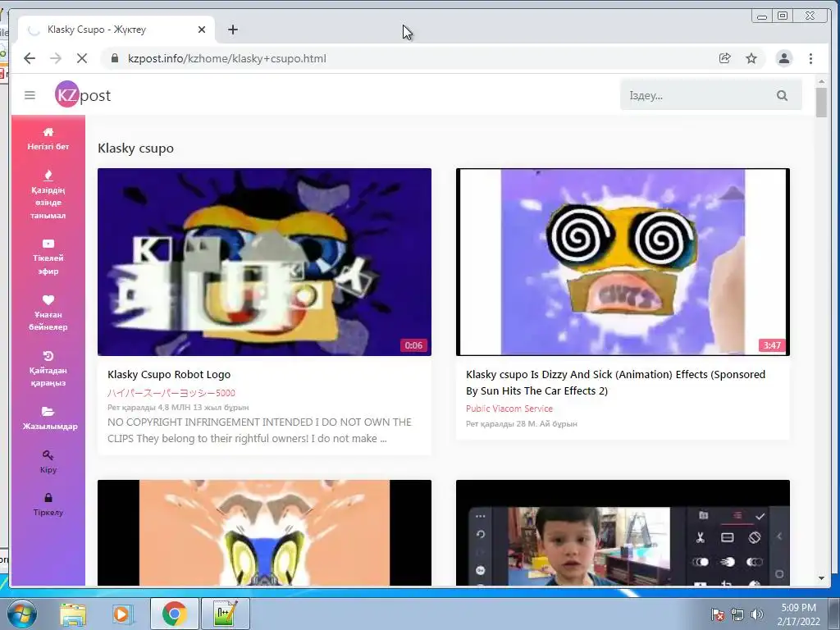Image resolution: width=840 pixels, height=630 pixels.
Task: Open the orange mirrored face thumbnail
Action: pyautogui.click(x=264, y=532)
